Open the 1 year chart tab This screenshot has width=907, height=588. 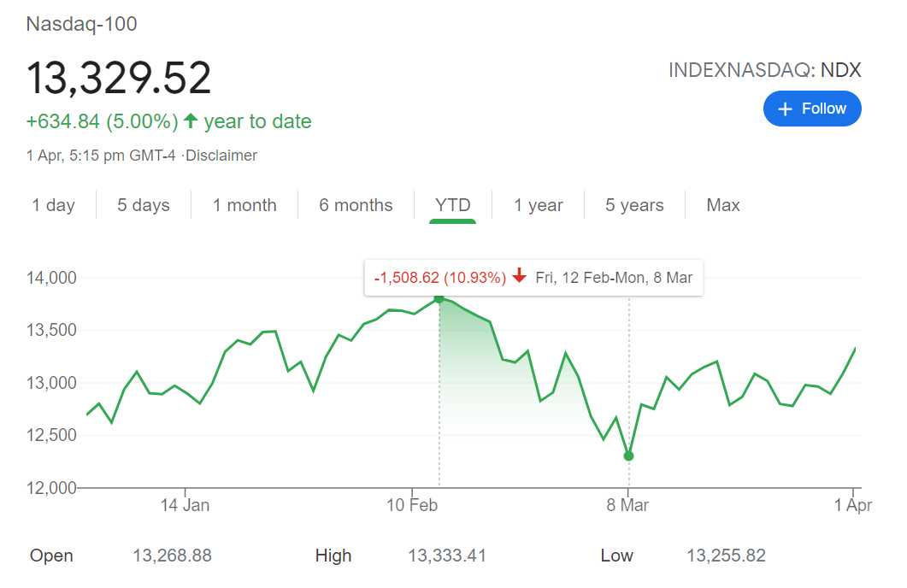click(539, 205)
